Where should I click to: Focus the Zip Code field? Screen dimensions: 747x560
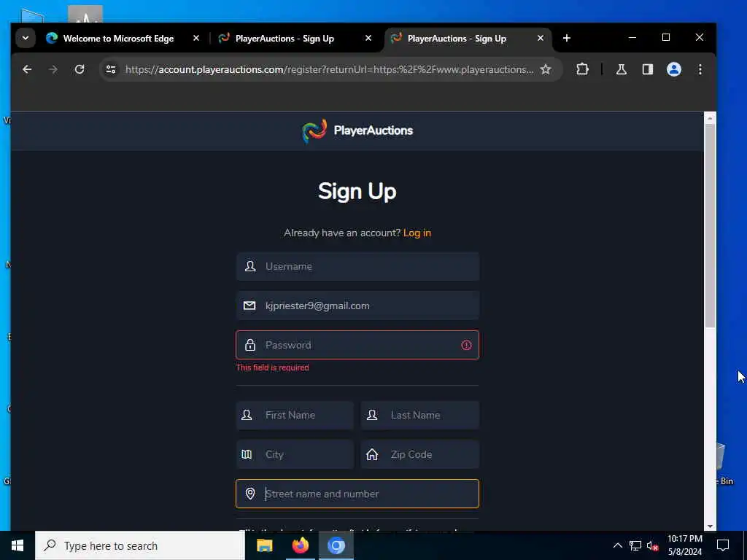coord(419,454)
